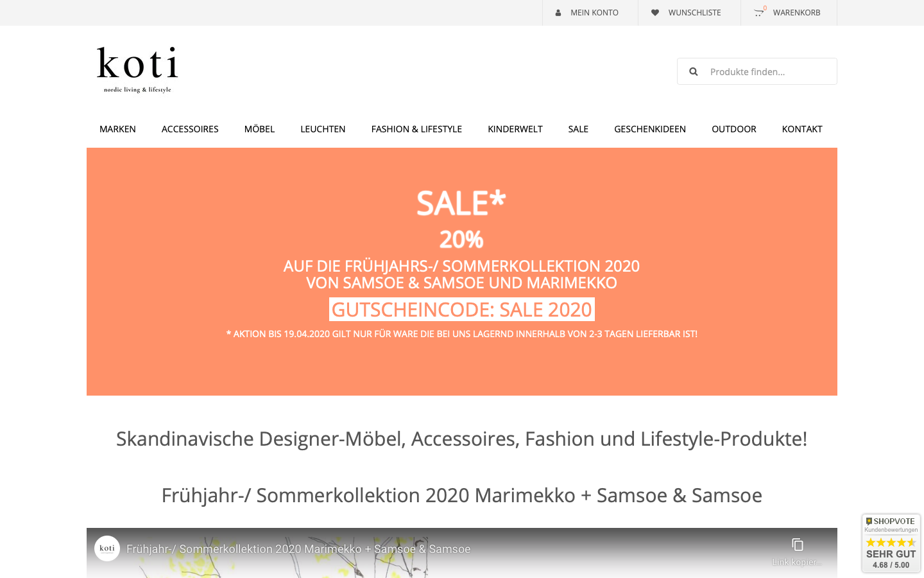Screen dimensions: 924x578
Task: Open the Sale menu item
Action: [578, 129]
